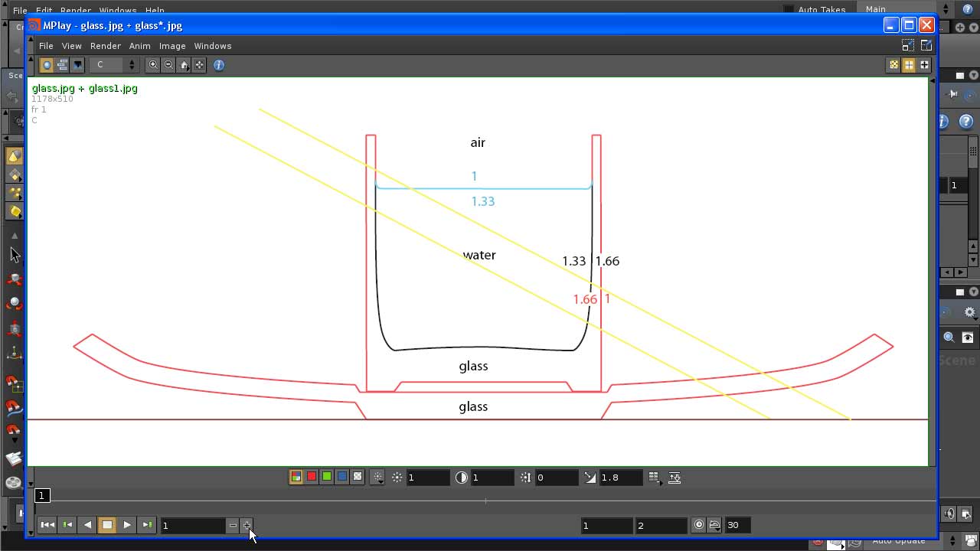Toggle the green channel display

(327, 477)
